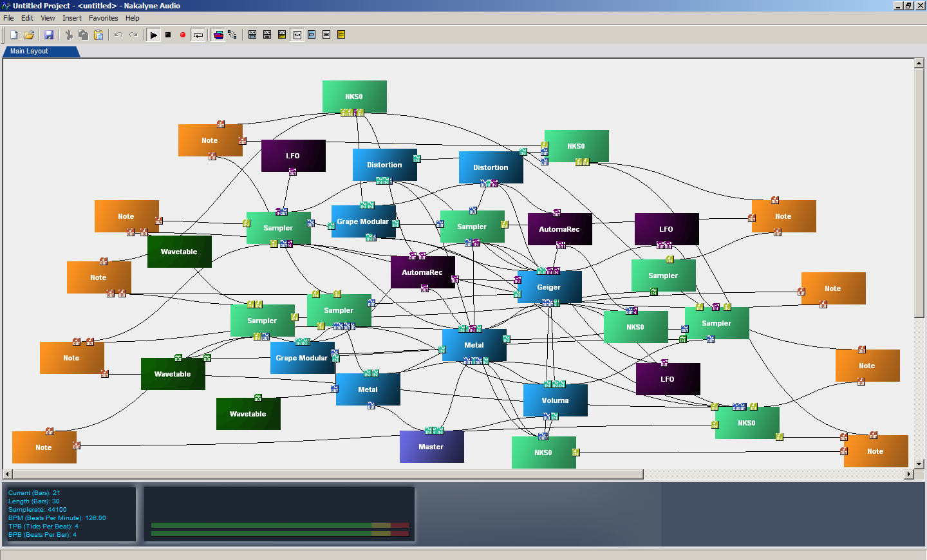Save the project with the floppy disk icon
927x560 pixels.
(x=49, y=35)
